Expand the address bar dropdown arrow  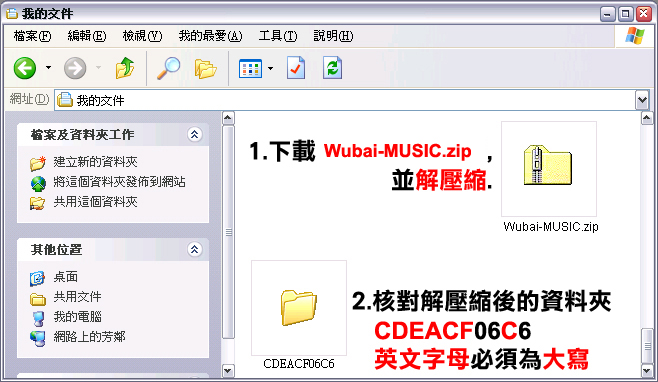(642, 100)
